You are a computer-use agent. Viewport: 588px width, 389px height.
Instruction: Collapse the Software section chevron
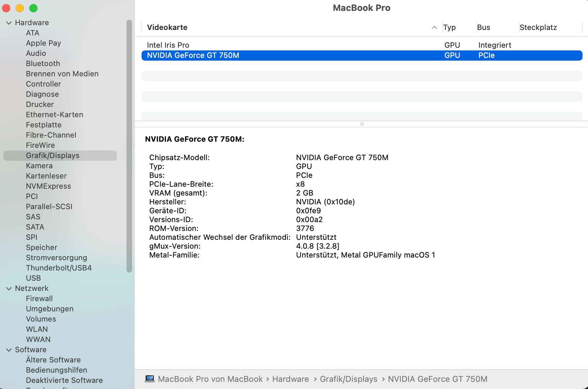[x=9, y=350]
